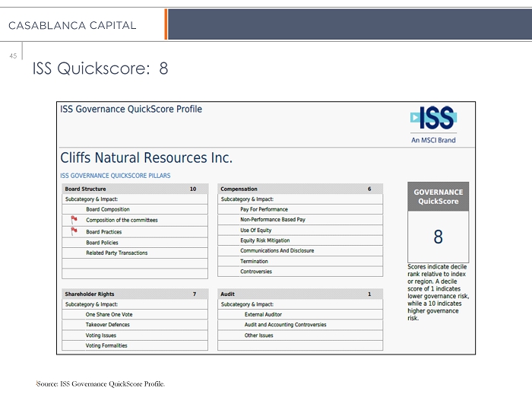Screen dimensions: 532x407
Task: Select the Pay For Performance row
Action: [x=264, y=209]
